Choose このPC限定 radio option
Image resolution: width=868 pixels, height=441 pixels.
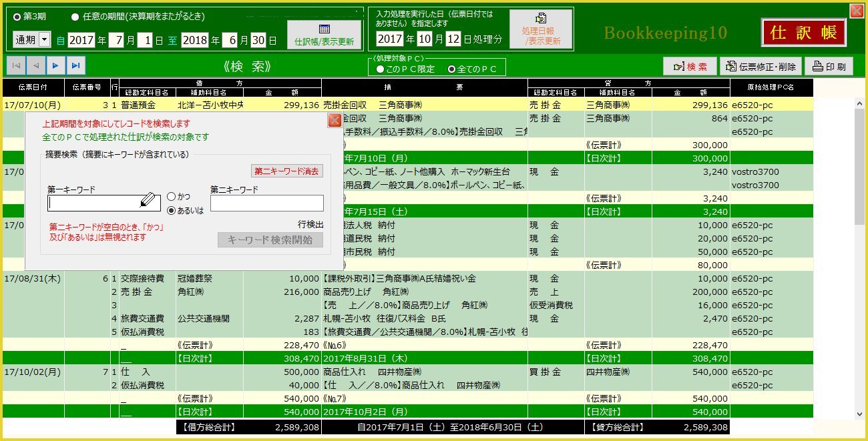380,69
